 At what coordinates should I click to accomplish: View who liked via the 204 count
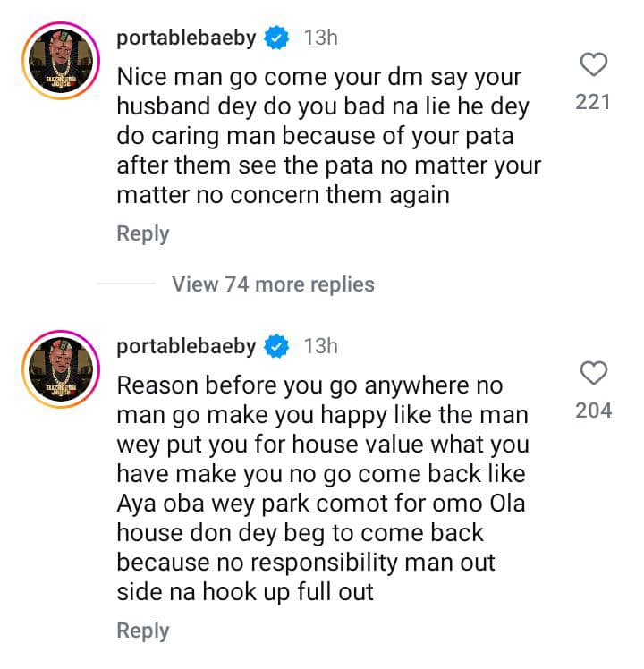(x=593, y=411)
